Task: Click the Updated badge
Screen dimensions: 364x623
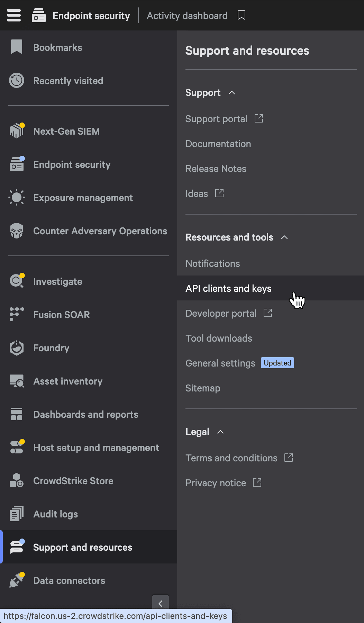Action: pos(277,363)
